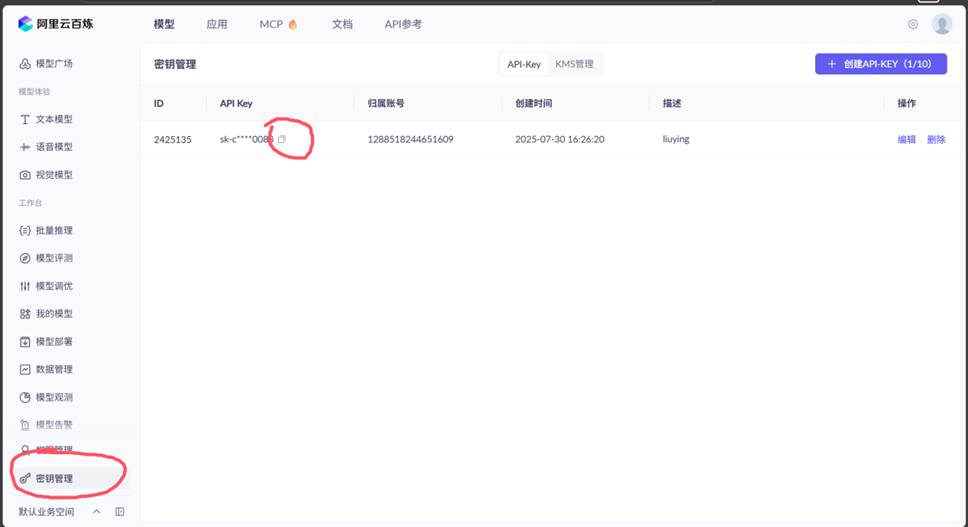Screen dimensions: 968x527
Task: Switch to the KMS管理 tab
Action: pos(574,64)
